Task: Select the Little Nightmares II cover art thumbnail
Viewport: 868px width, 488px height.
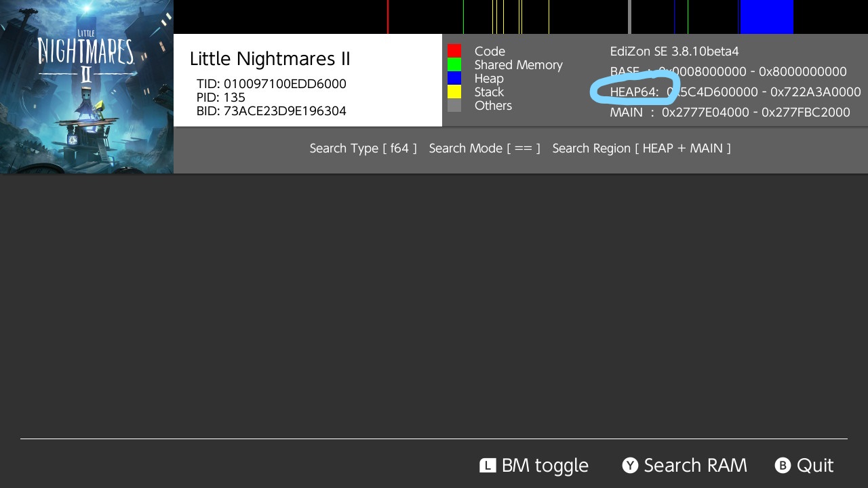Action: point(87,87)
